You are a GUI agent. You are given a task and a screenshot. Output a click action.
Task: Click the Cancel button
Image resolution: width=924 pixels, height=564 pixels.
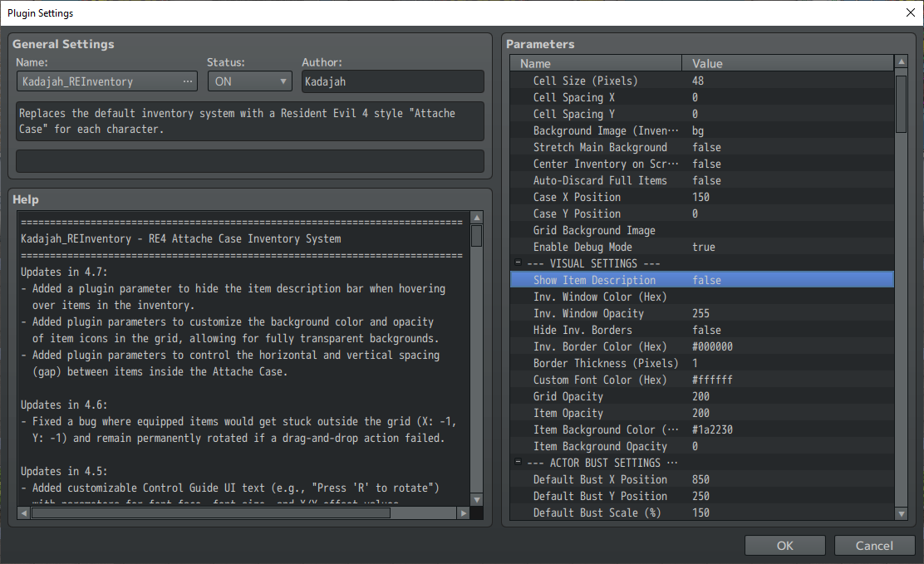pos(874,546)
